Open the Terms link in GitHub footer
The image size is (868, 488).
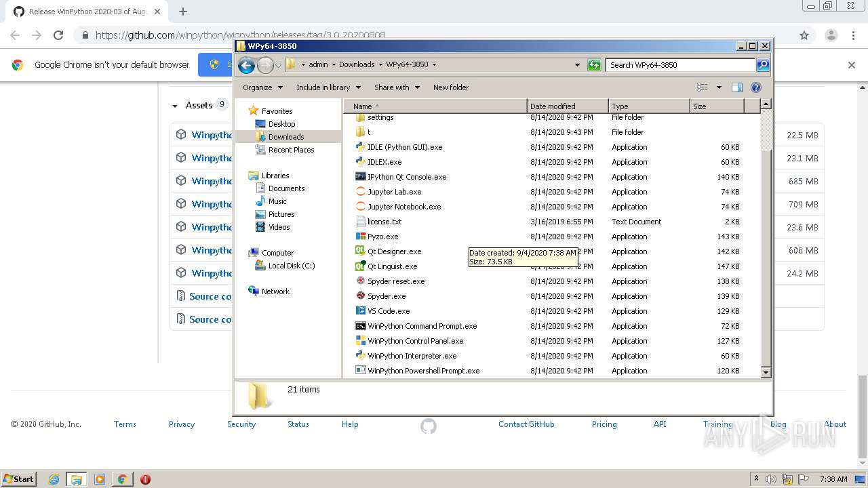[125, 424]
